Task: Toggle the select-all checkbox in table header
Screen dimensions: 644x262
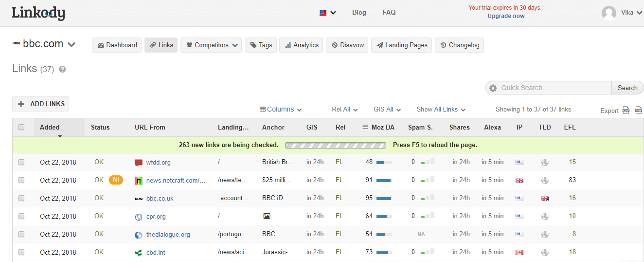Action: [21, 127]
